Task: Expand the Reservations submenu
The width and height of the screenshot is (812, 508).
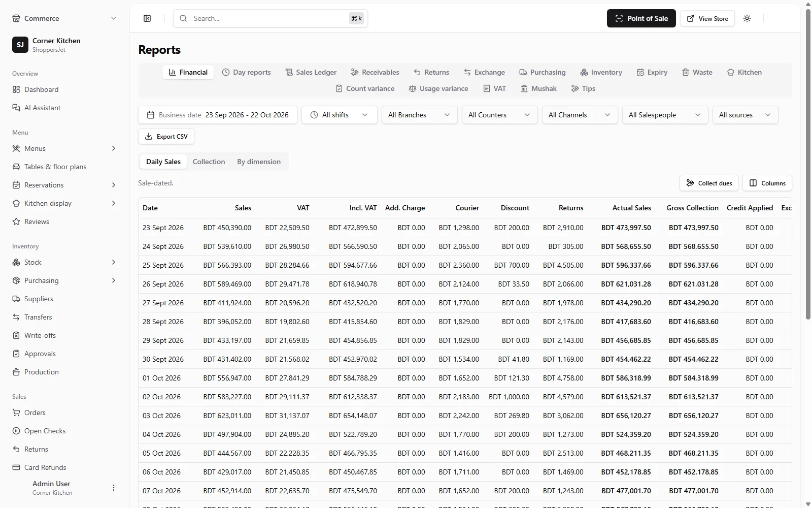Action: tap(114, 185)
